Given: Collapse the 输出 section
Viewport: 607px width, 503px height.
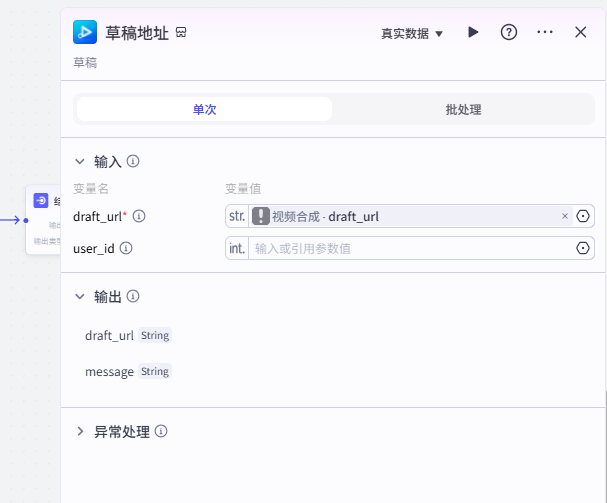Looking at the screenshot, I should click(80, 297).
